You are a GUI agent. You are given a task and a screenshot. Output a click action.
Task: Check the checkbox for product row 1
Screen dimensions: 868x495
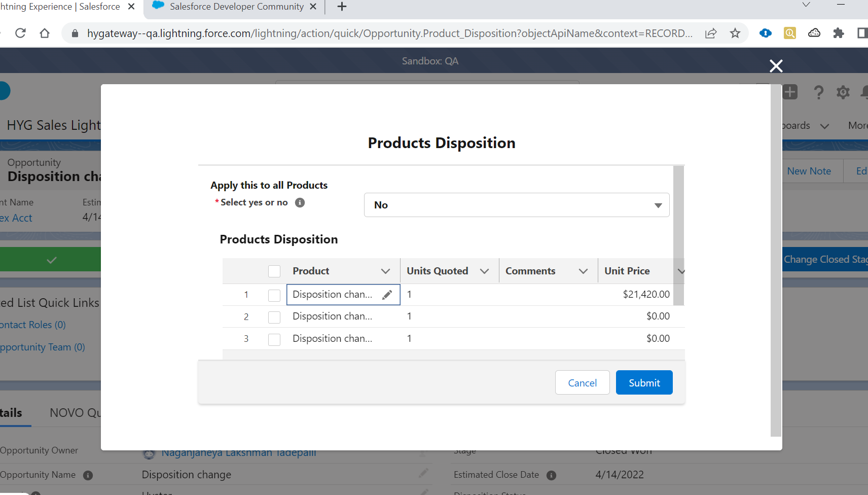pyautogui.click(x=274, y=295)
